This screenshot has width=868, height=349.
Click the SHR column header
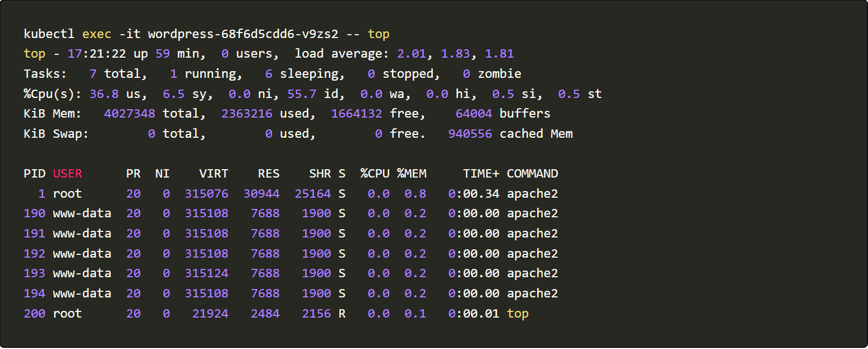320,174
